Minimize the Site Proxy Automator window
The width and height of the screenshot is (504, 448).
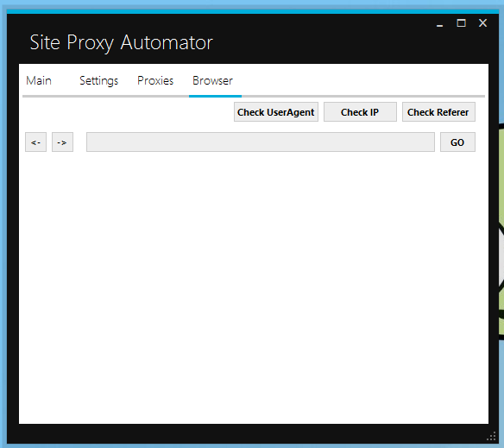(440, 23)
